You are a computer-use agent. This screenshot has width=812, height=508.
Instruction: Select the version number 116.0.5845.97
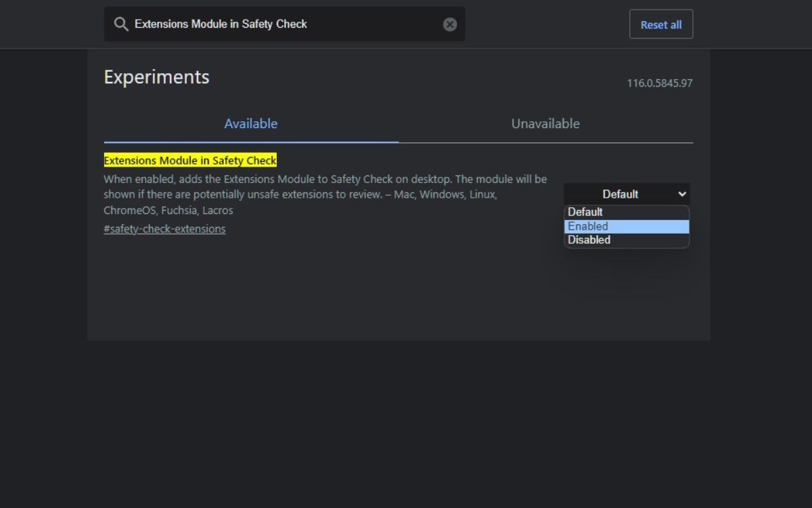click(660, 83)
